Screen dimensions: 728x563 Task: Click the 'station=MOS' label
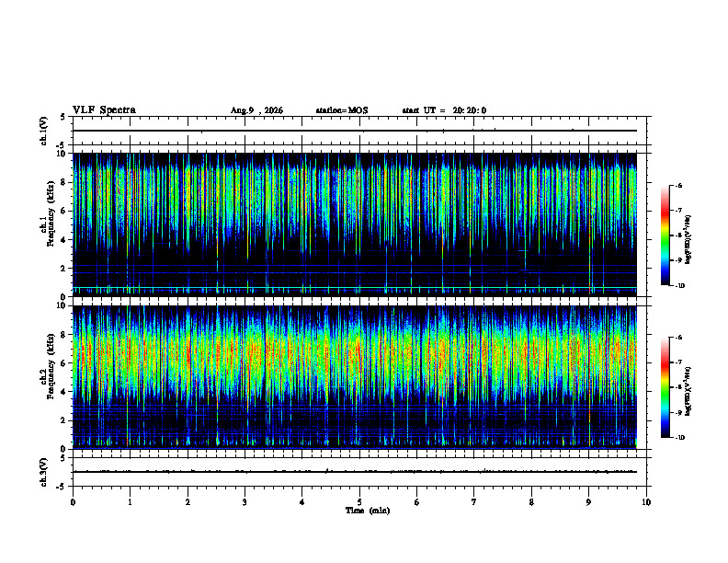click(x=342, y=110)
